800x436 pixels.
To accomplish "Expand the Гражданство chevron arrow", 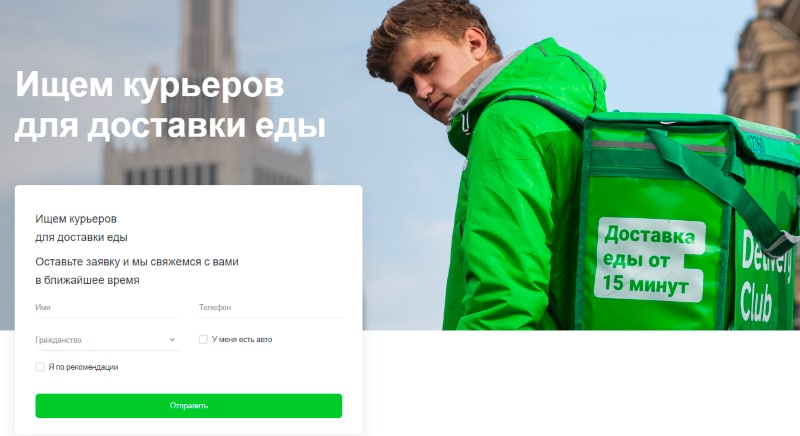I will pyautogui.click(x=172, y=340).
